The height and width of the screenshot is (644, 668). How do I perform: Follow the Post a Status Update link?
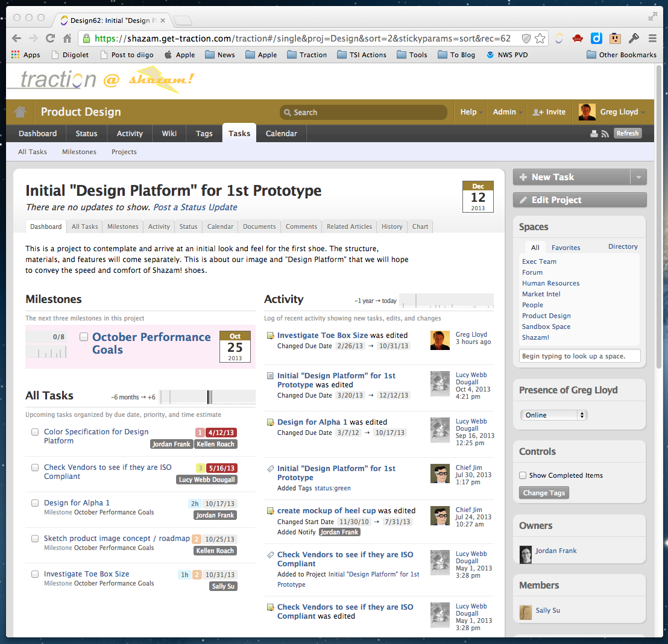point(195,207)
